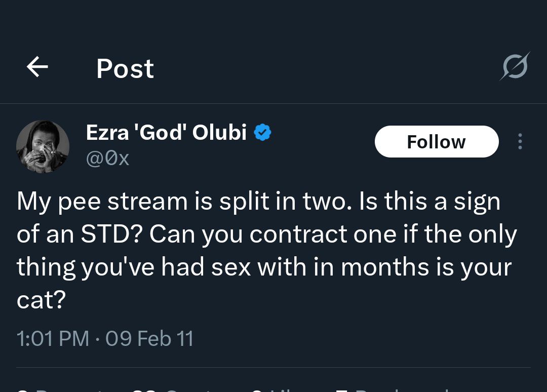Tap the blue verified badge

[262, 133]
